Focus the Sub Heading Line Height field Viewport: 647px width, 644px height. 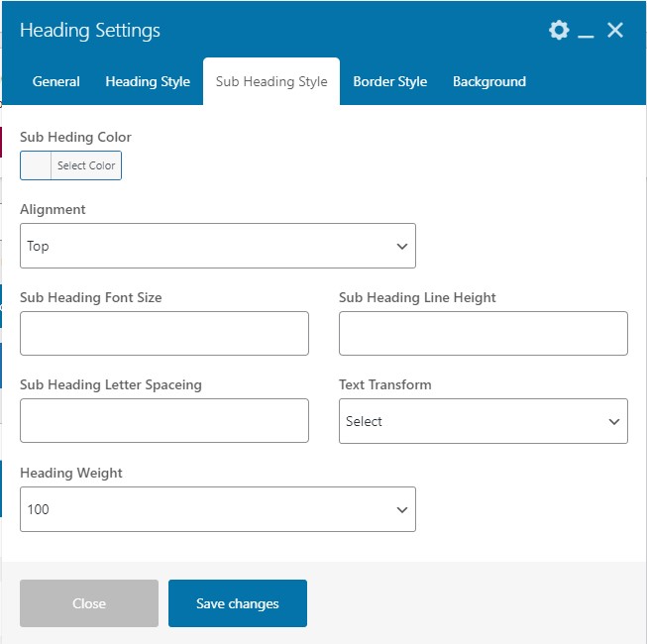click(x=483, y=334)
